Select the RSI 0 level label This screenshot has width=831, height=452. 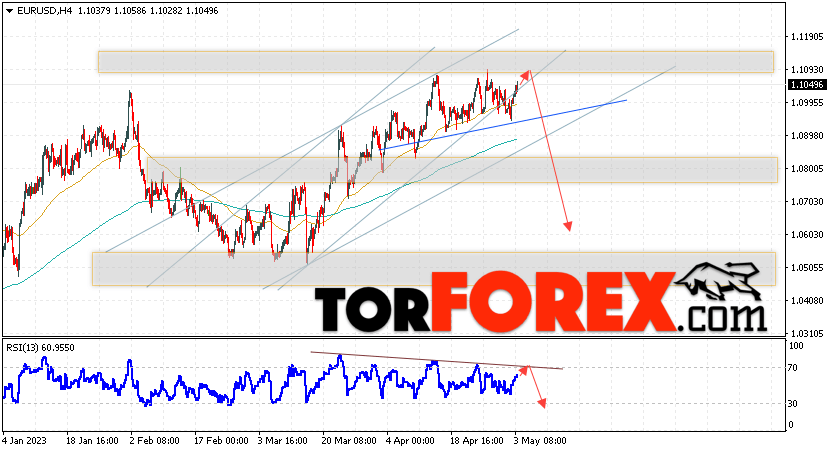click(x=791, y=425)
